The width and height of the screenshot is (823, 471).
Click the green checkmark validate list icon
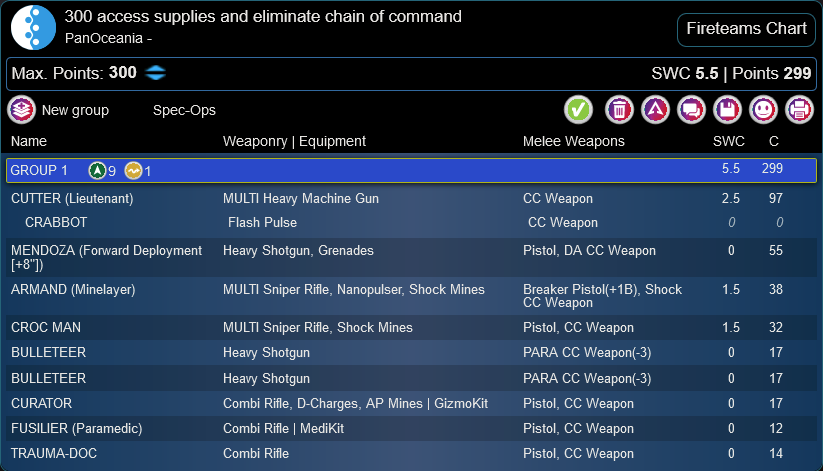coord(578,110)
